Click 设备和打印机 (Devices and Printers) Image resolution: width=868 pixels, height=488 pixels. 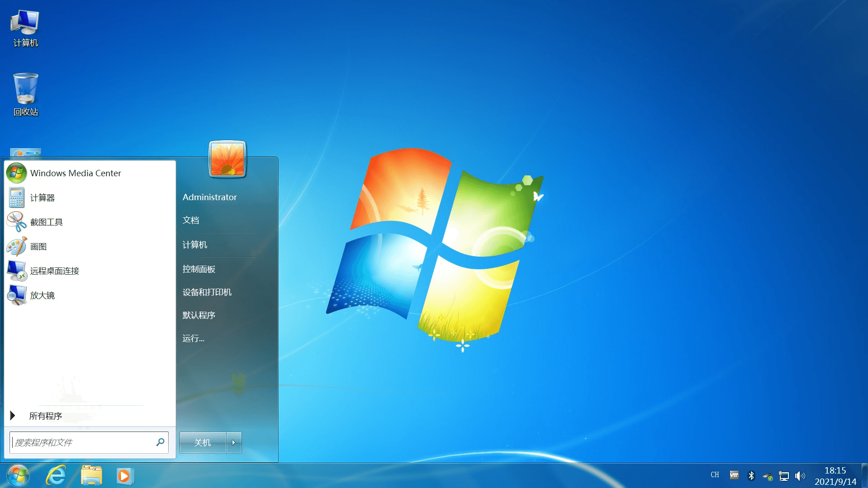tap(207, 291)
